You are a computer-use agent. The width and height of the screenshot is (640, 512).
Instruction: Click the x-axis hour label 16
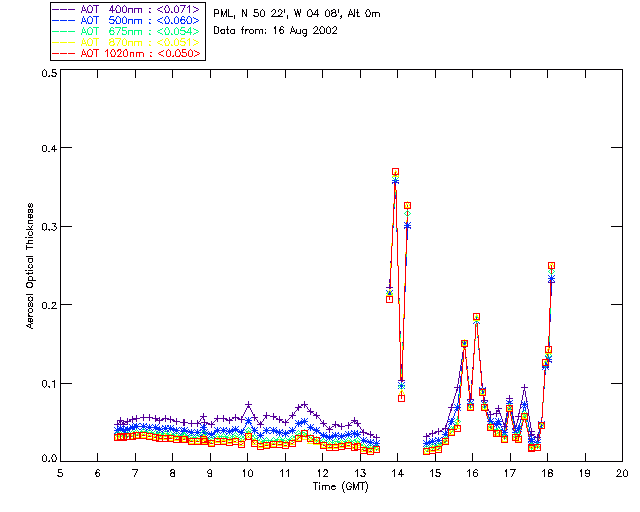pos(473,473)
